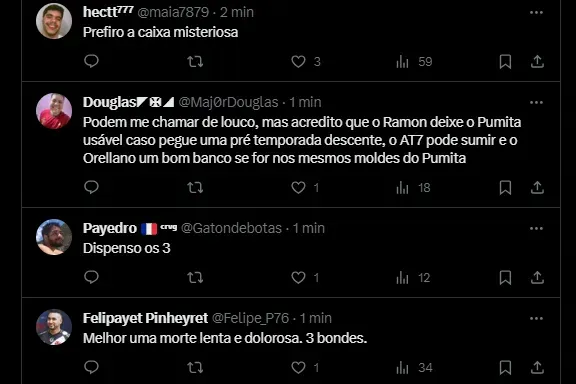Open more options on Payedro's tweet

[536, 229]
